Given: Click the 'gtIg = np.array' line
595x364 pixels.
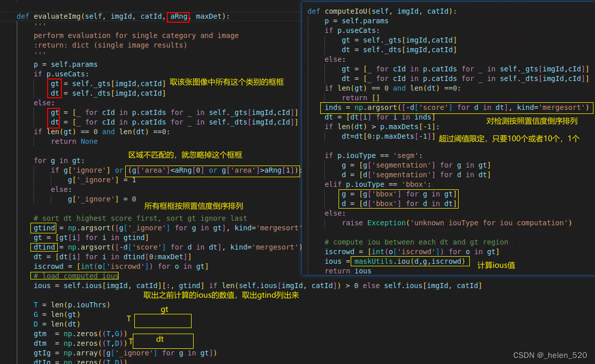Looking at the screenshot, I should [125, 353].
